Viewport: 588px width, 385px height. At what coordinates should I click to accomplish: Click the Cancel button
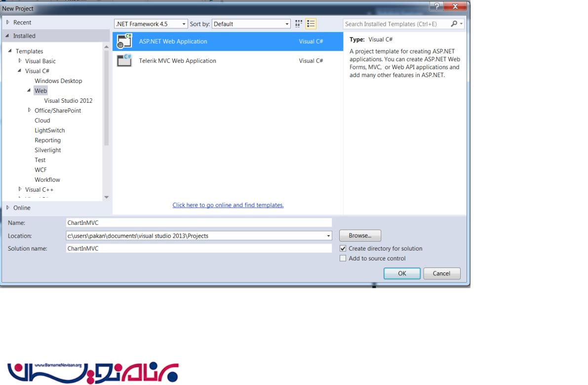[442, 273]
